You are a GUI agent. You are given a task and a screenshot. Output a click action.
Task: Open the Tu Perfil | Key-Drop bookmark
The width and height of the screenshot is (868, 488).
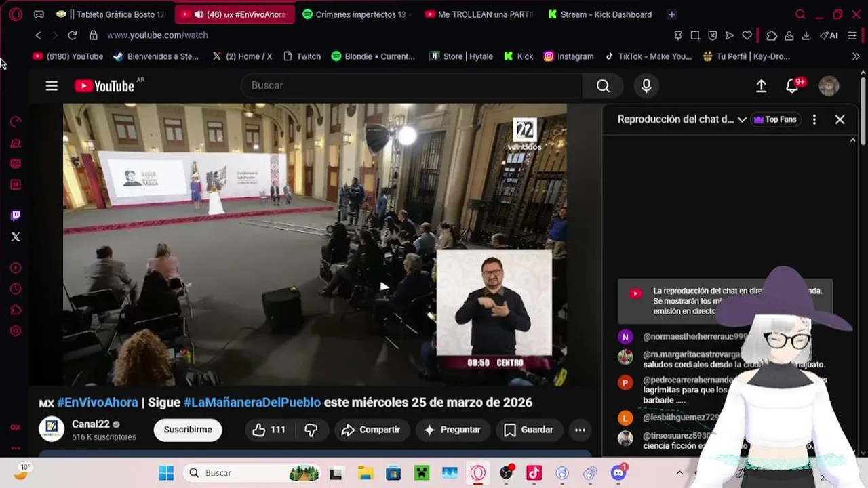tap(747, 56)
